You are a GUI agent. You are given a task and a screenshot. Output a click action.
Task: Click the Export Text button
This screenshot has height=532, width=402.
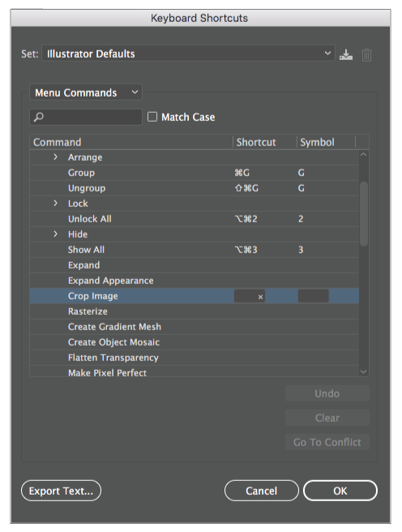(x=61, y=491)
